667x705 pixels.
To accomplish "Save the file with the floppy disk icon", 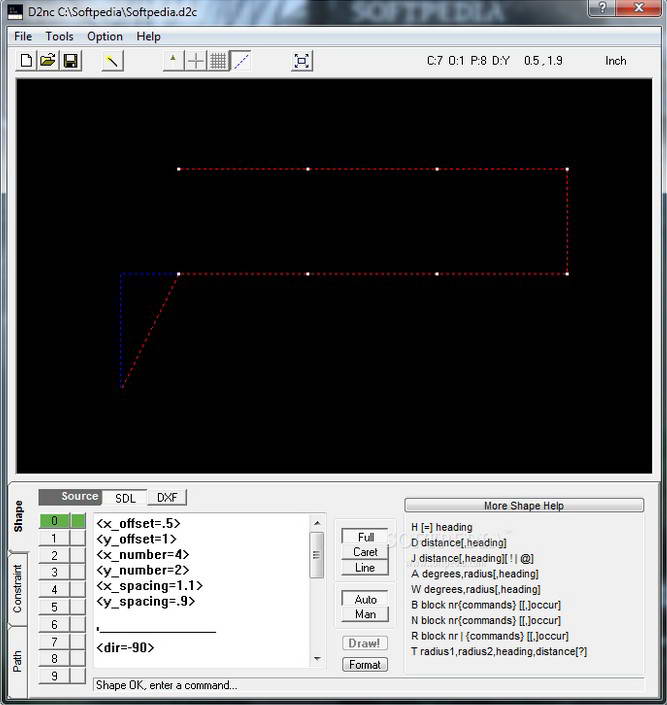I will click(71, 61).
